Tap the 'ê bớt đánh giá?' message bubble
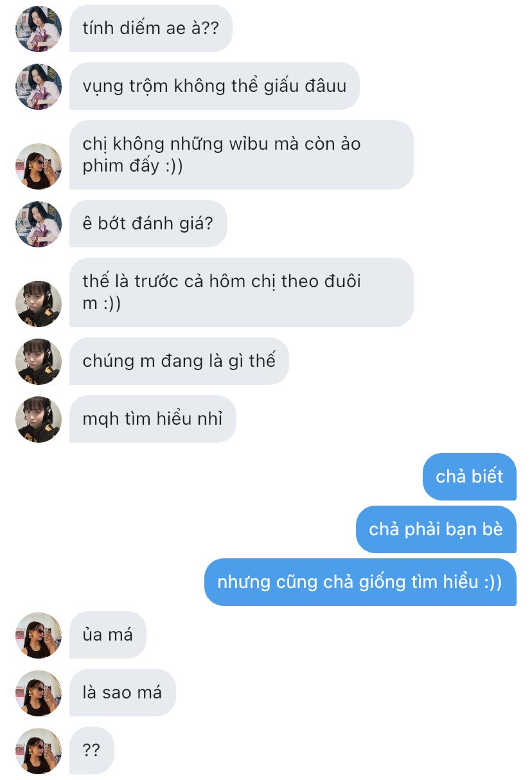 [x=148, y=224]
